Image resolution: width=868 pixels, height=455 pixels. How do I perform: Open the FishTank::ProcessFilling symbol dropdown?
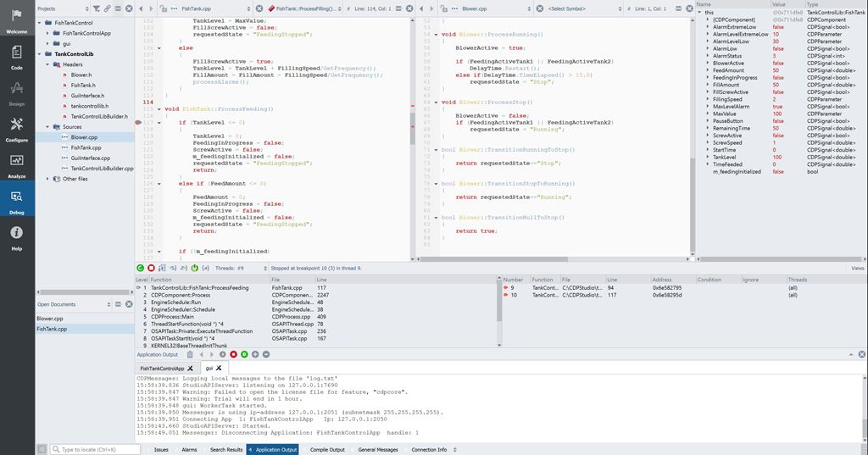(304, 8)
